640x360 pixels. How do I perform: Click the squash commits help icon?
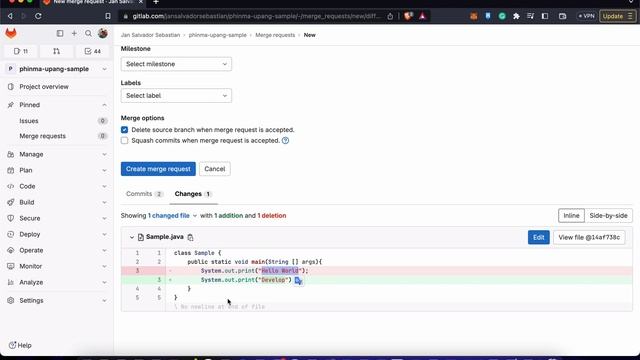(285, 140)
